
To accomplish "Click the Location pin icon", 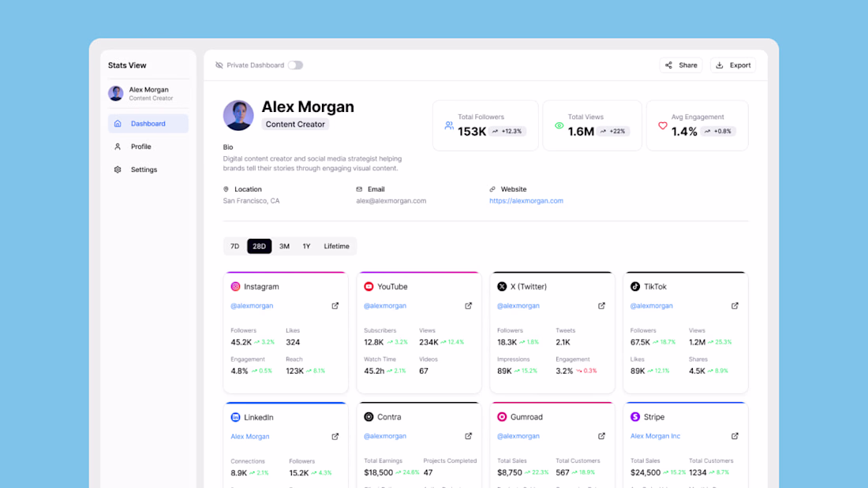I will point(226,189).
